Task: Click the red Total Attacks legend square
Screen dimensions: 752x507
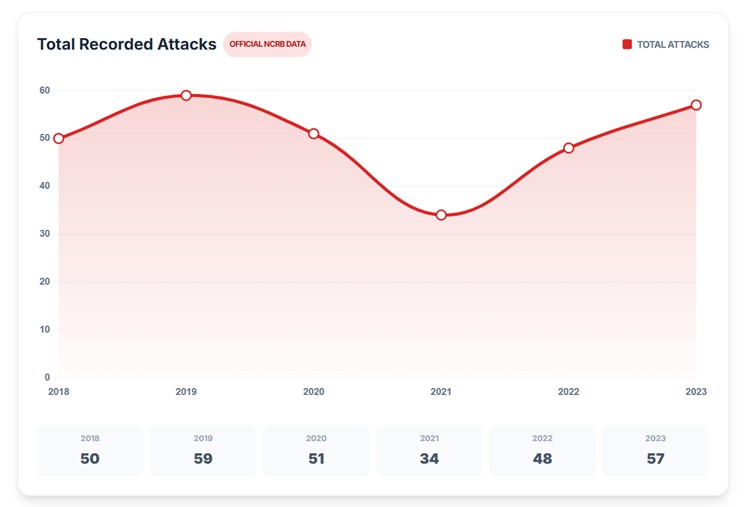Action: click(627, 44)
